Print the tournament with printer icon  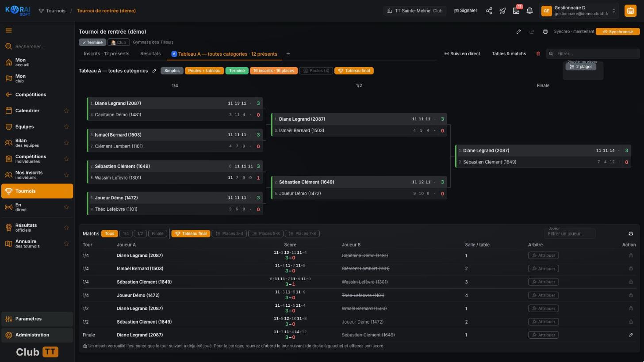[545, 31]
